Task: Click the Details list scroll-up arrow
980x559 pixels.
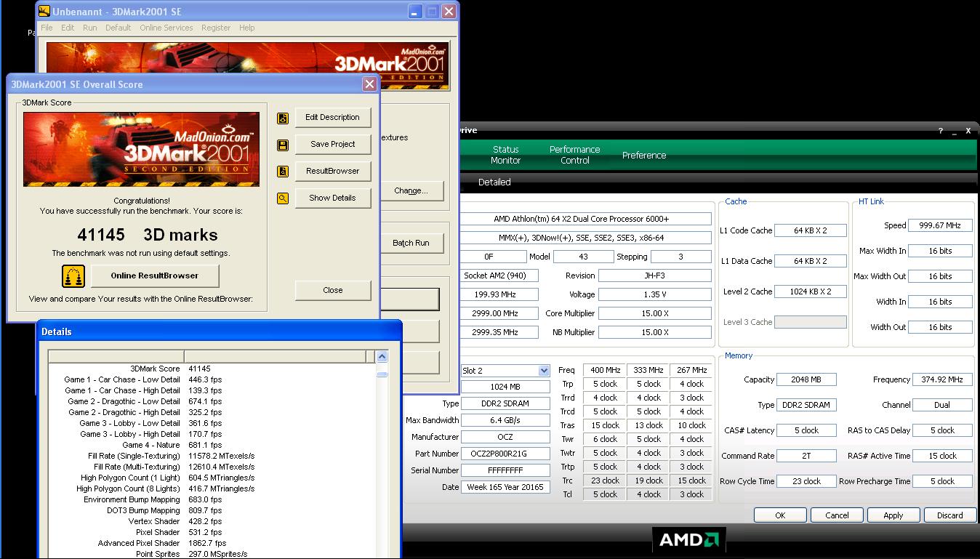Action: [x=382, y=356]
